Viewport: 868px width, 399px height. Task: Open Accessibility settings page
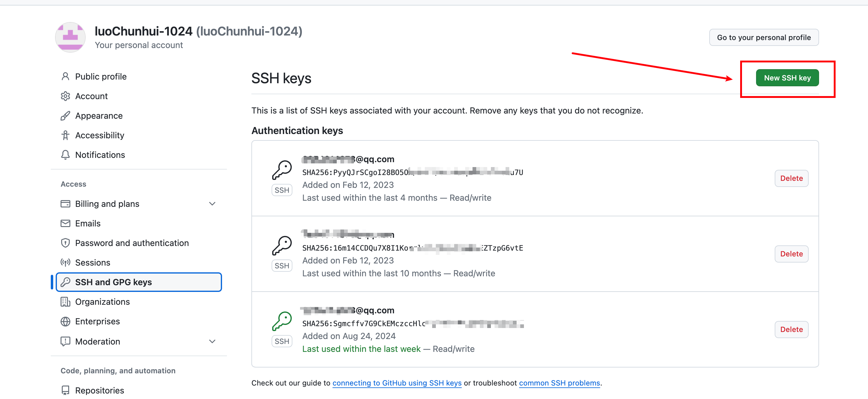tap(100, 135)
